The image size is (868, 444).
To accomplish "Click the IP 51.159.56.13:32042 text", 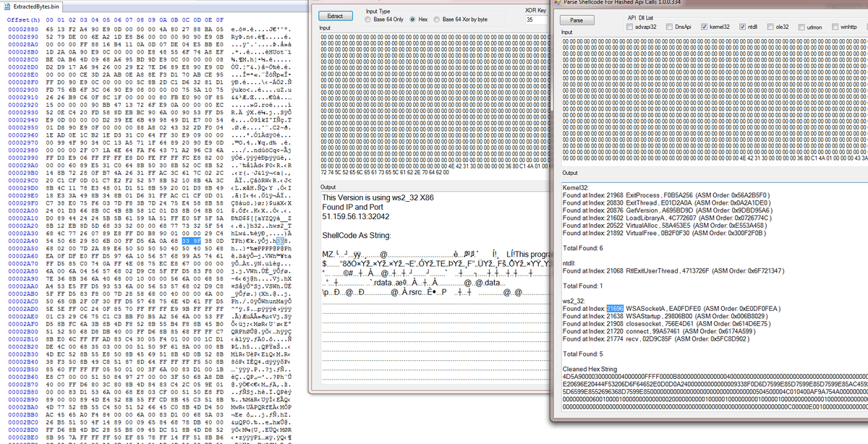I will tap(355, 216).
